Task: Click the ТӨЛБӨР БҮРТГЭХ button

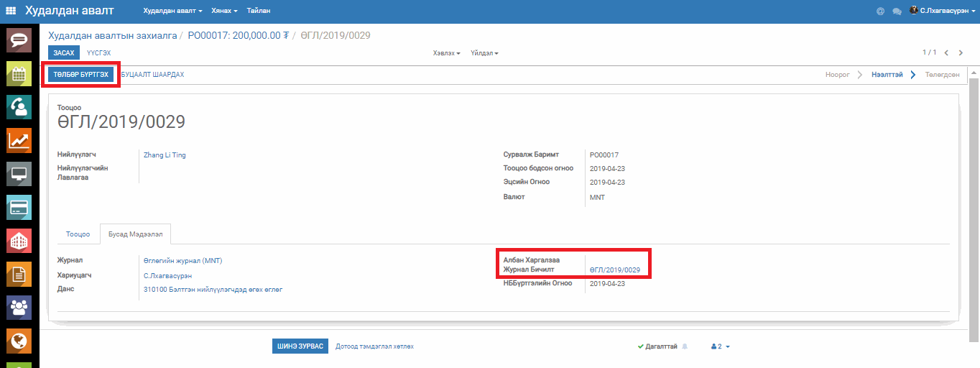Action: coord(80,75)
